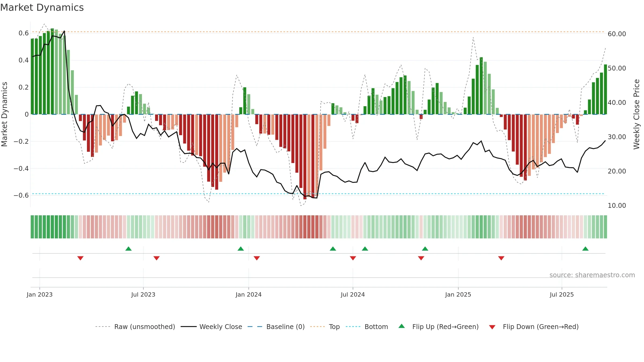Click the rotated Market Dynamics left-axis title
644x362 pixels.
point(4,114)
